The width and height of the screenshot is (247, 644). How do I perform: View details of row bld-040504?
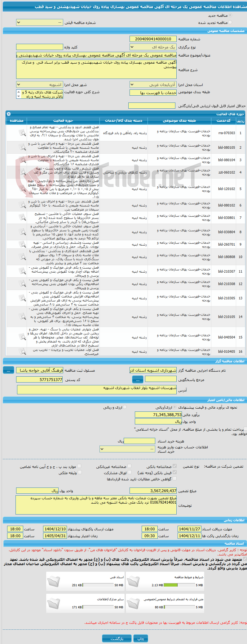tap(22, 337)
